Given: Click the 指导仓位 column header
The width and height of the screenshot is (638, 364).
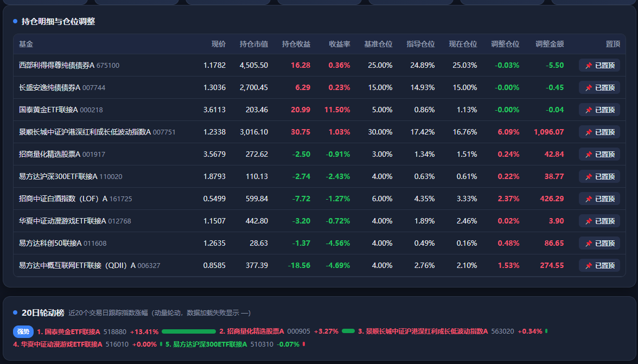Looking at the screenshot, I should 421,44.
